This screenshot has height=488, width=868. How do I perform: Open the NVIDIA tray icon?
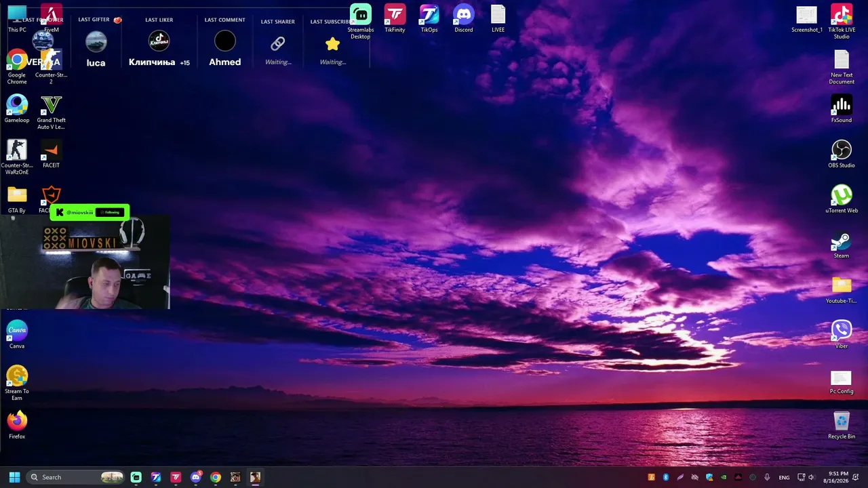(724, 477)
